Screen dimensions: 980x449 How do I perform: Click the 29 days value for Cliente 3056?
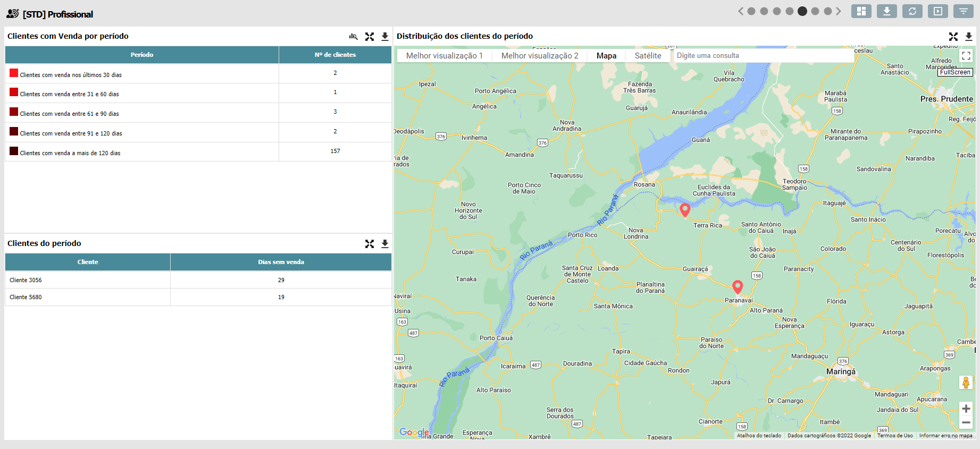[x=281, y=280]
